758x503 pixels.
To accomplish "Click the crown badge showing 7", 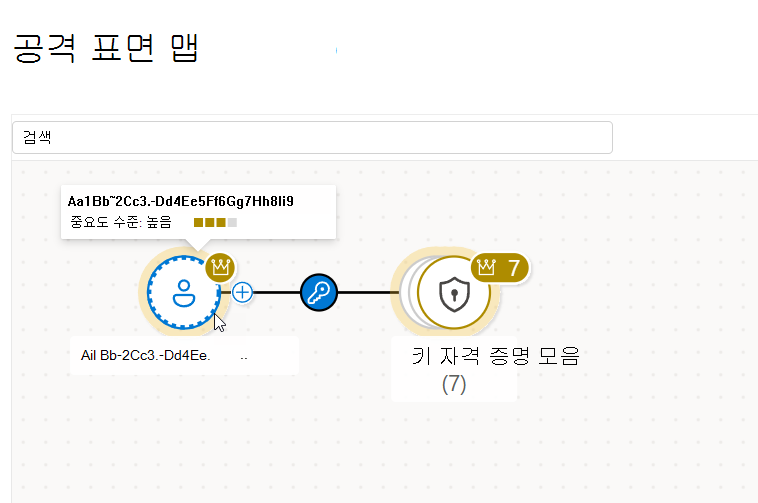I will [x=499, y=268].
